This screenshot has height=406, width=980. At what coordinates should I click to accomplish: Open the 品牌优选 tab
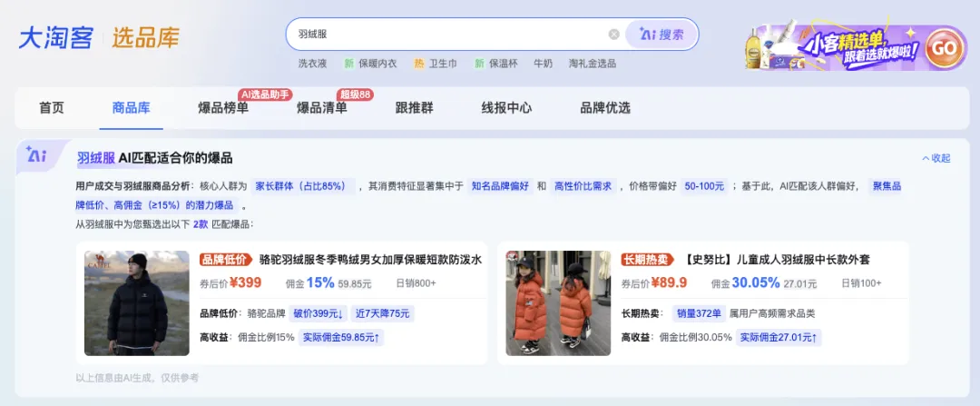605,107
